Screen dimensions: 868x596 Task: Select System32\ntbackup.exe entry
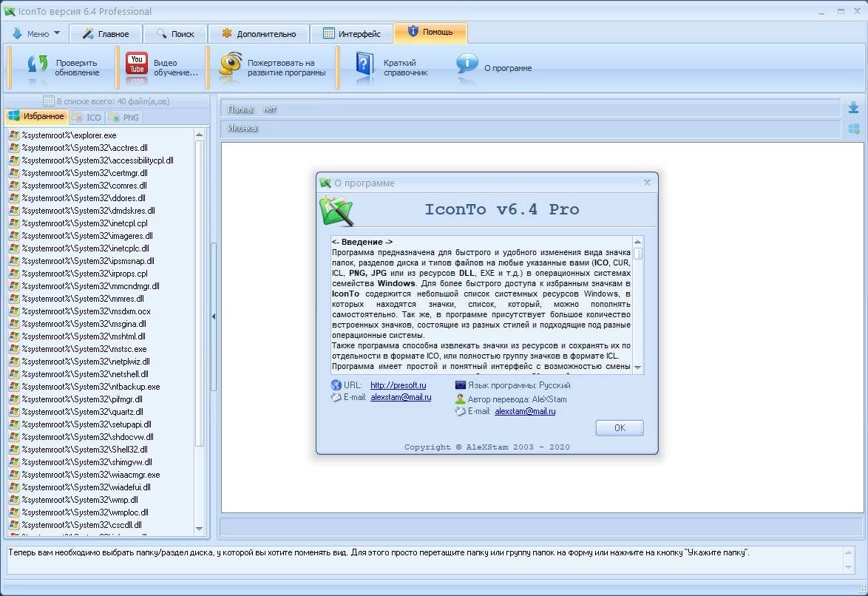[x=91, y=387]
